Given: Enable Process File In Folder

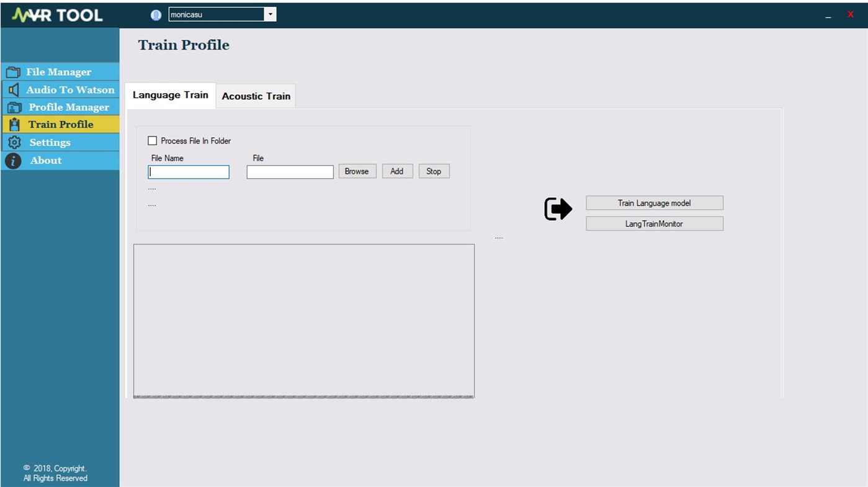Looking at the screenshot, I should [x=152, y=141].
